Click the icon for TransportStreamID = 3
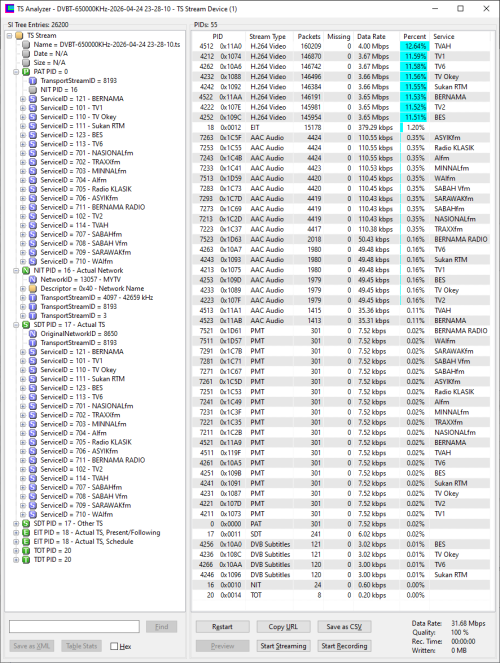 pos(33,315)
